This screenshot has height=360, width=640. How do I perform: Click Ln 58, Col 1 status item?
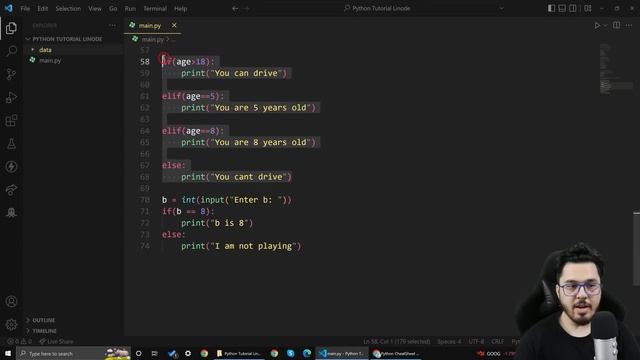click(397, 342)
